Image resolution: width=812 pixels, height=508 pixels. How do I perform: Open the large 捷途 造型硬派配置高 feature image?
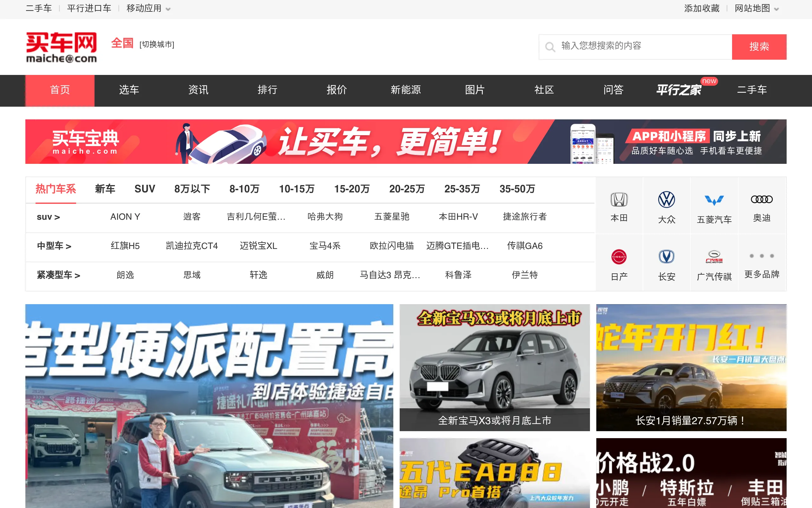tap(209, 406)
